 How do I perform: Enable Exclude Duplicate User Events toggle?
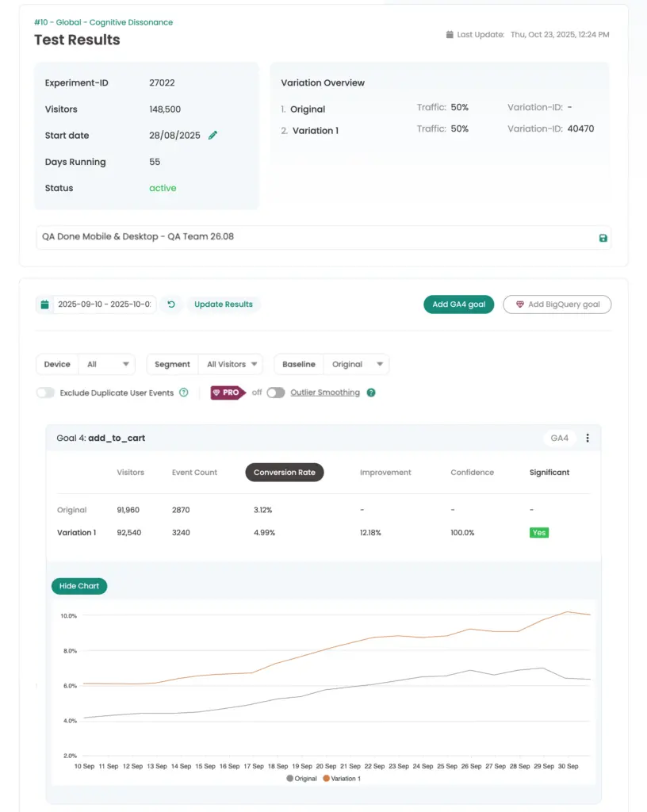click(x=46, y=393)
